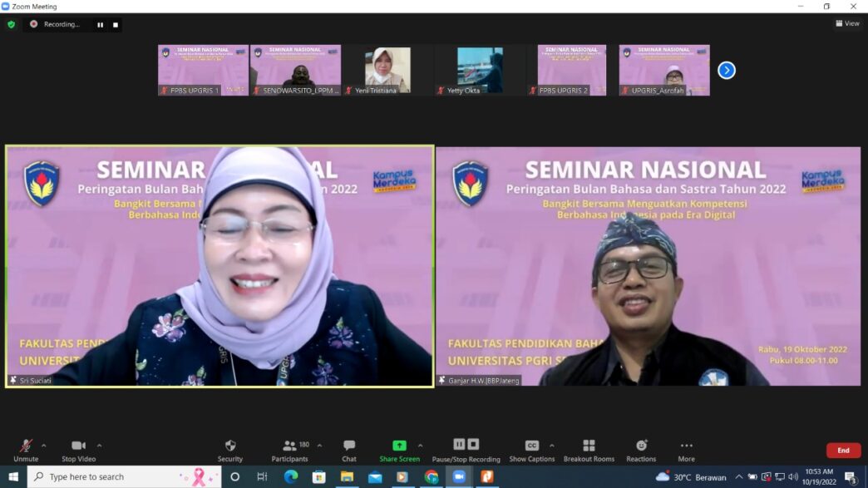Open More meeting options

click(x=686, y=450)
